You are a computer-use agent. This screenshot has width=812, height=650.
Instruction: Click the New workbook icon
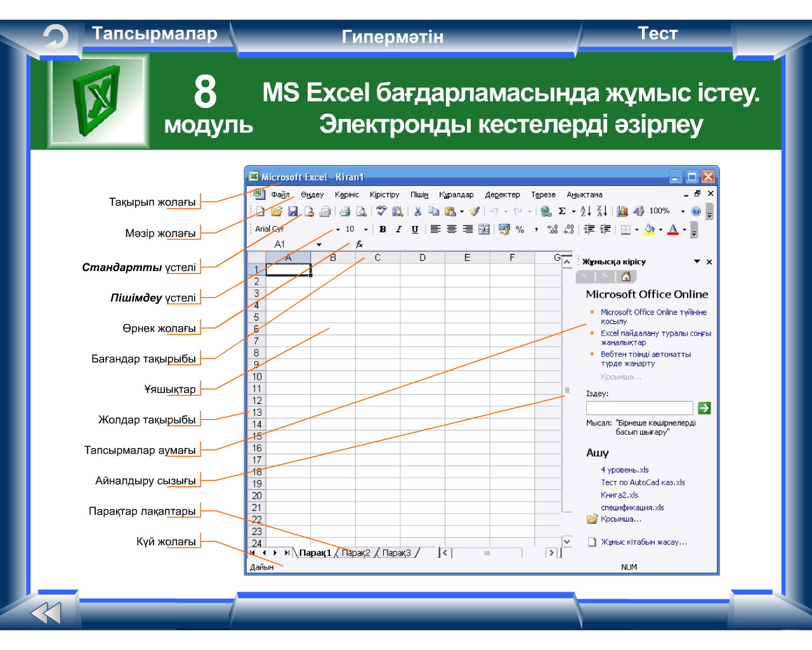pyautogui.click(x=260, y=211)
